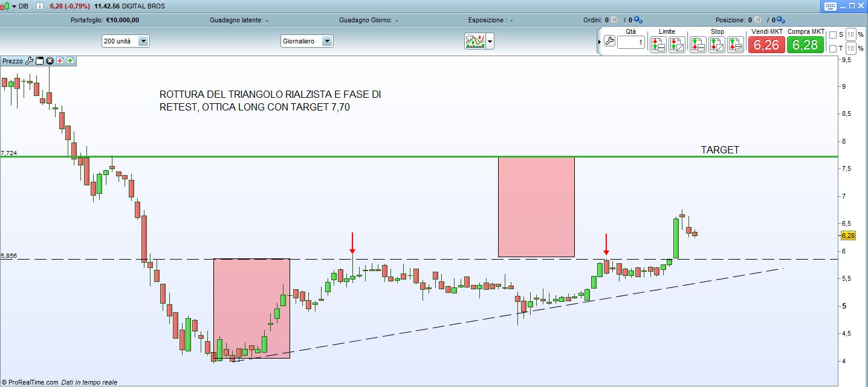Viewport: 868px width, 387px height.
Task: Select the green 7,724 target line
Action: [418, 156]
